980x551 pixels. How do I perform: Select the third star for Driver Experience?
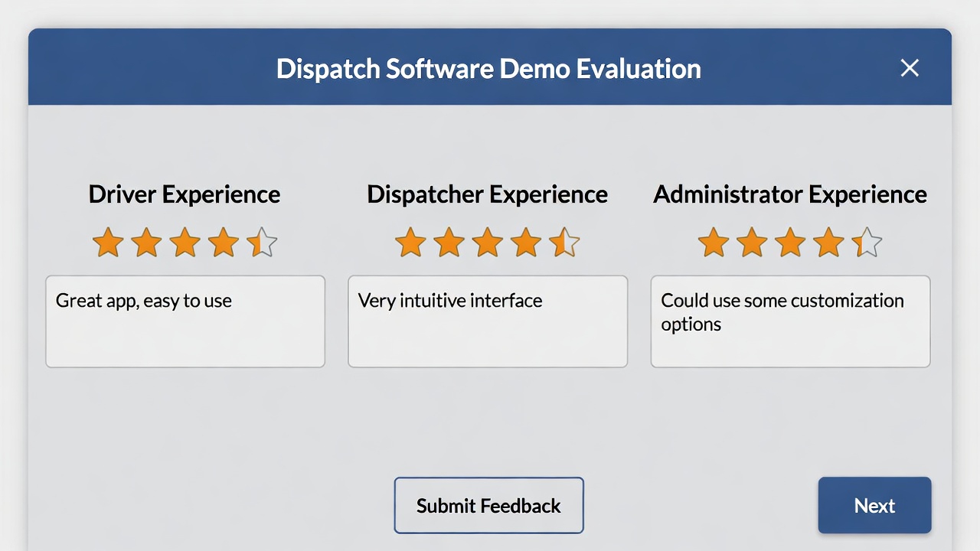click(185, 243)
